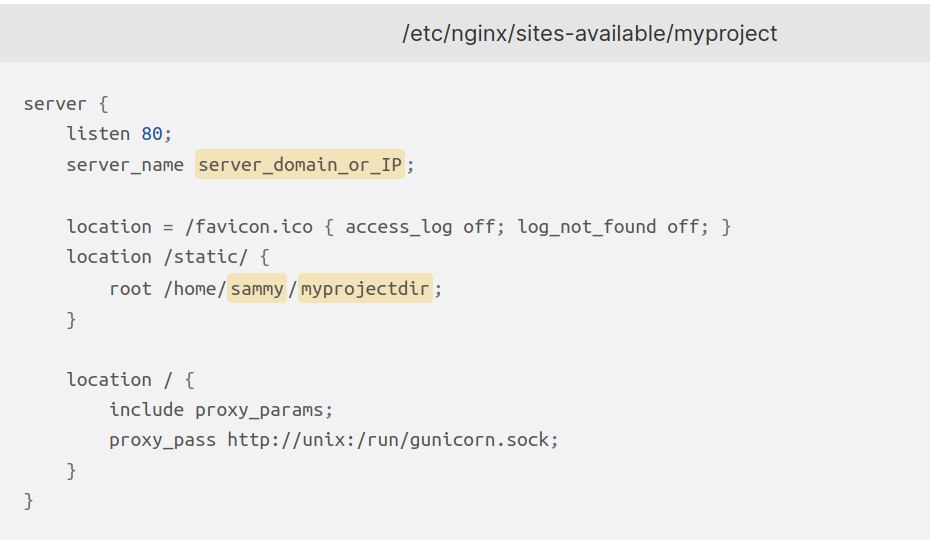Click the http://unix:/run/gunicorn.sock URL
930x547 pixels.
click(x=388, y=440)
